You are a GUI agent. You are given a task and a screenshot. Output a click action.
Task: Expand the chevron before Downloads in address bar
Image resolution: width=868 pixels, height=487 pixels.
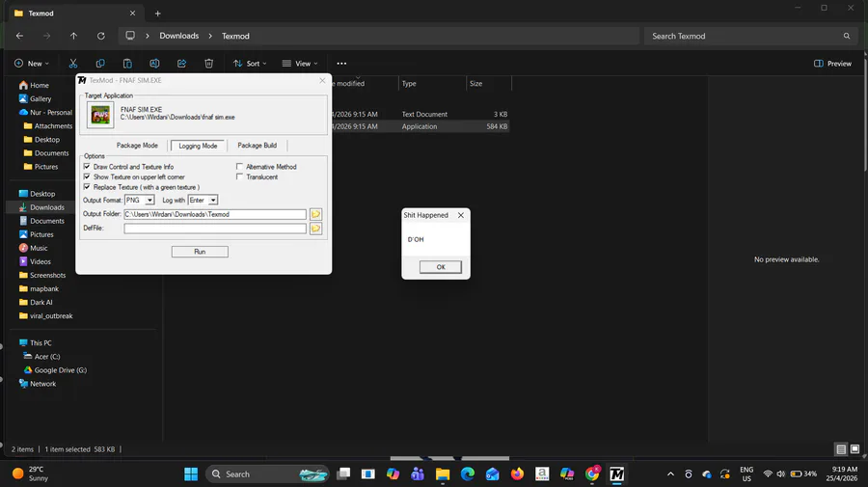tap(148, 36)
